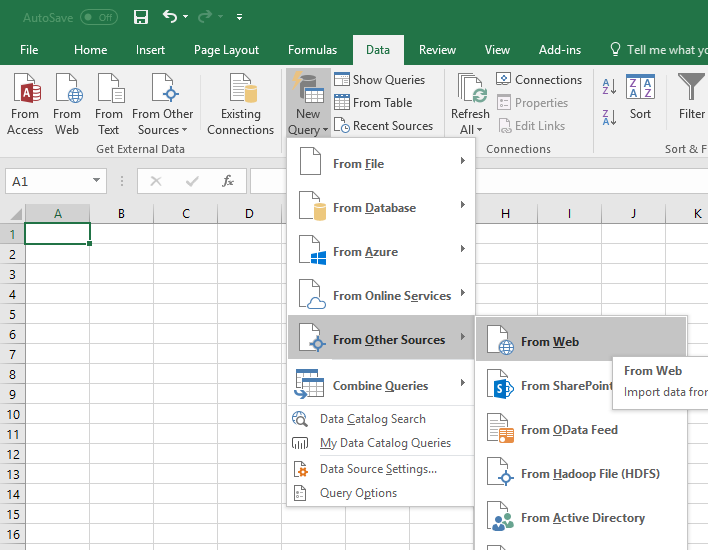
Task: Open Customize Quick Access Toolbar dropdown
Action: [239, 17]
